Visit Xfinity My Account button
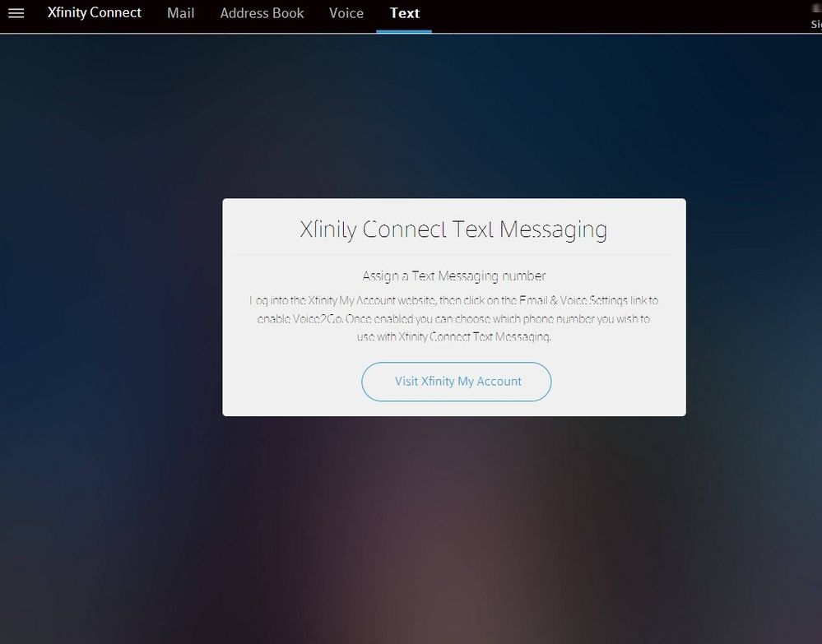The height and width of the screenshot is (644, 822). 456,382
